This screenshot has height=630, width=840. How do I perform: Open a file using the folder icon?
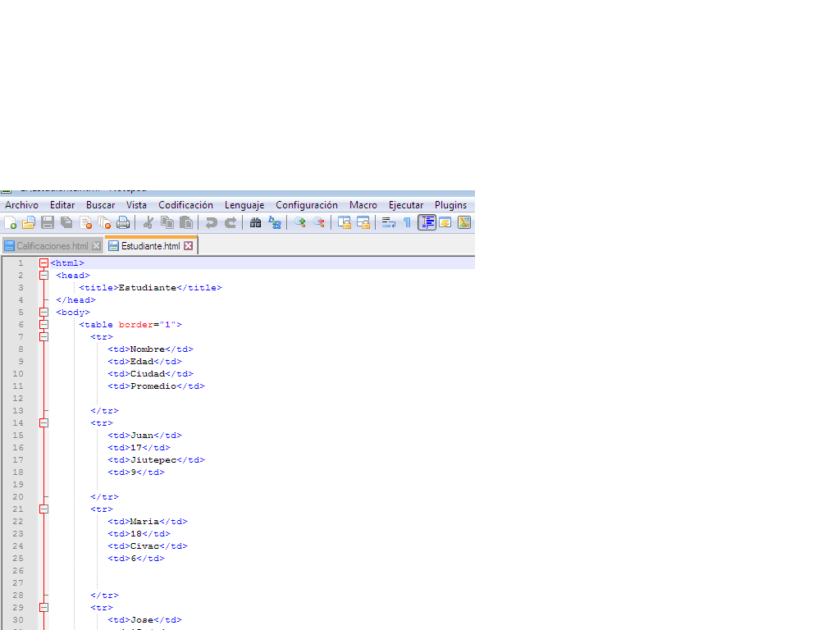28,222
